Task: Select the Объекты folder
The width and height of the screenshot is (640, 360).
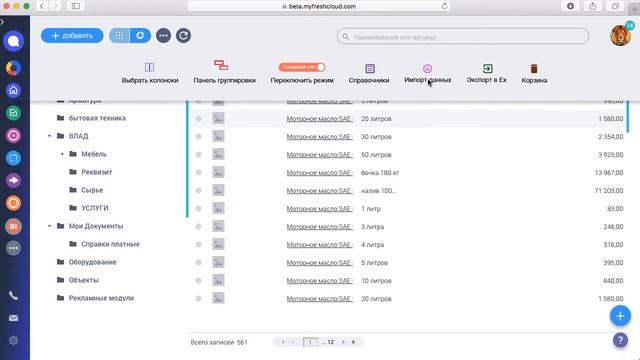Action: pos(83,280)
